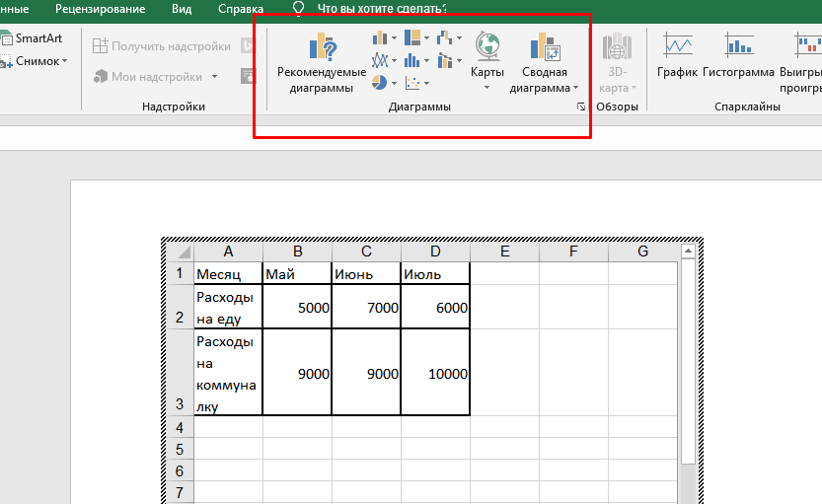
Task: Open the Вид ribbon tab
Action: (182, 9)
